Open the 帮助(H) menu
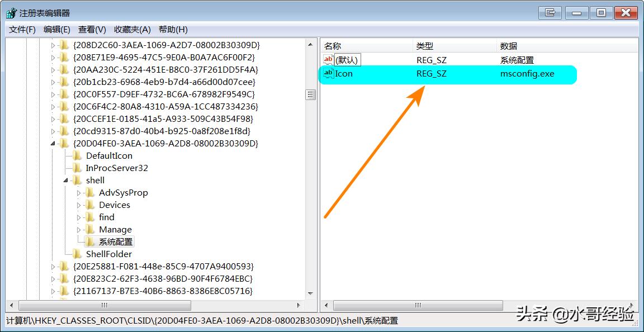 point(173,30)
